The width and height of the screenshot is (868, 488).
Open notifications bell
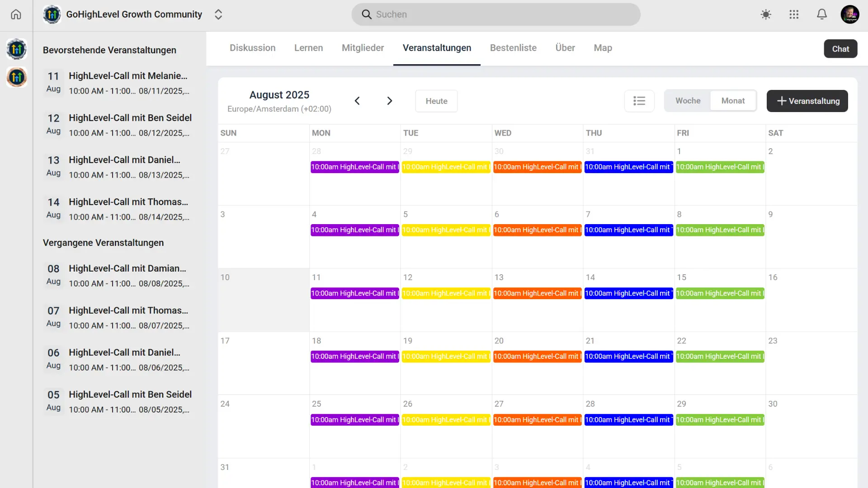point(822,14)
